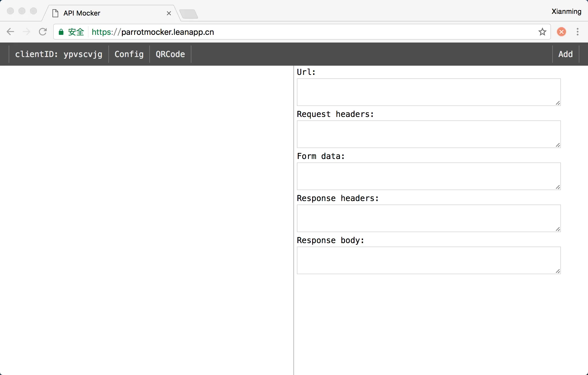
Task: Click the Xianming profile button
Action: pyautogui.click(x=566, y=12)
